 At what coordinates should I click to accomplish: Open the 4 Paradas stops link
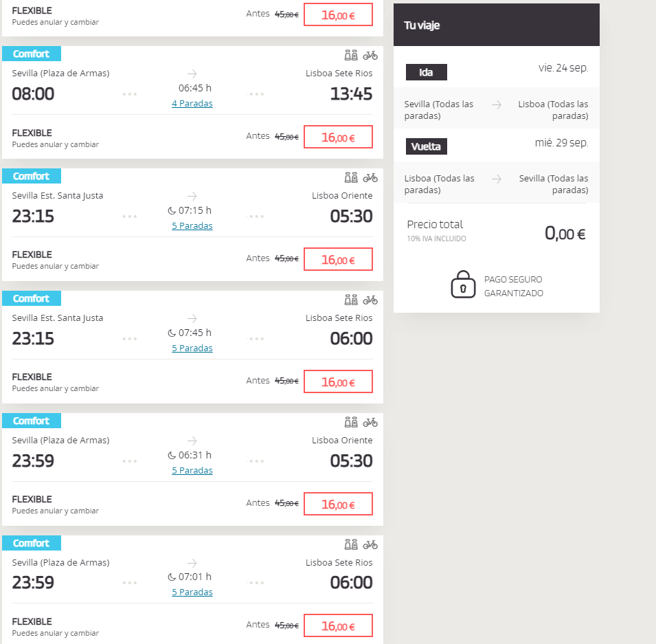point(192,104)
